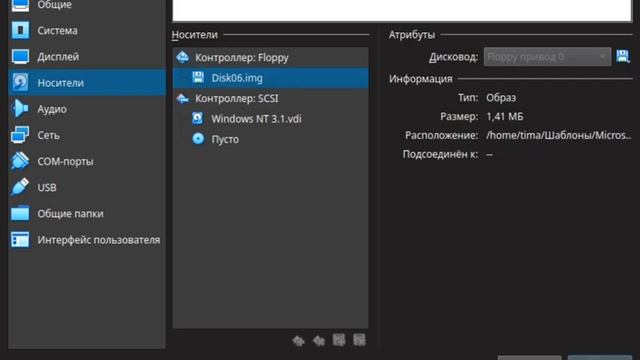The height and width of the screenshot is (360, 640).
Task: Open the Дисплей settings section
Action: [87, 57]
